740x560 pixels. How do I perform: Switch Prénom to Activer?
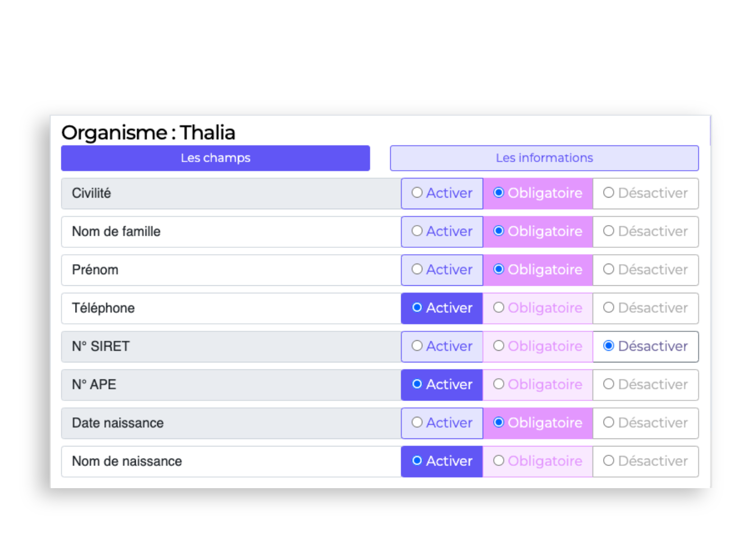pyautogui.click(x=442, y=269)
